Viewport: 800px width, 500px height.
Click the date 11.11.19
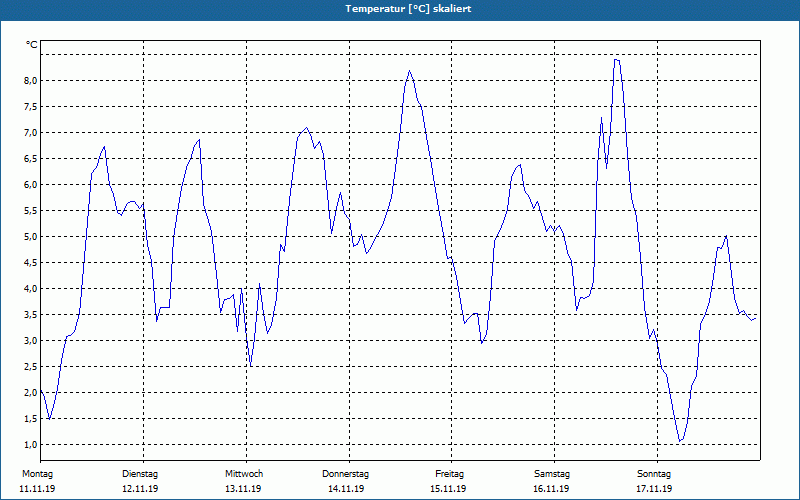[x=37, y=489]
